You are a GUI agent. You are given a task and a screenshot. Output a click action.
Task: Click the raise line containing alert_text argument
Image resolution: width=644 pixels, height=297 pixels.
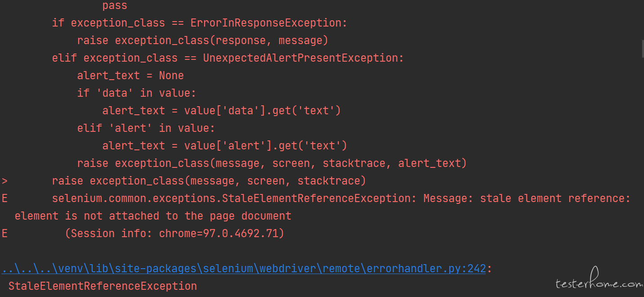click(272, 163)
